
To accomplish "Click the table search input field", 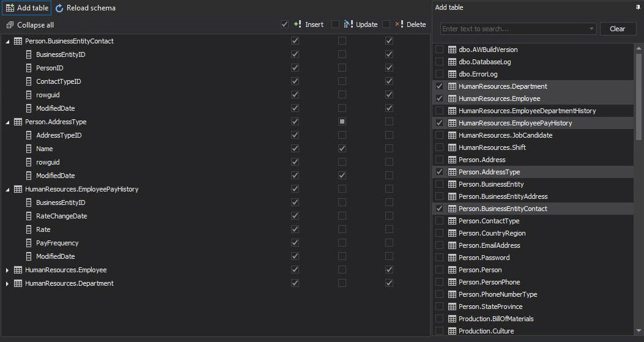I will click(x=519, y=29).
